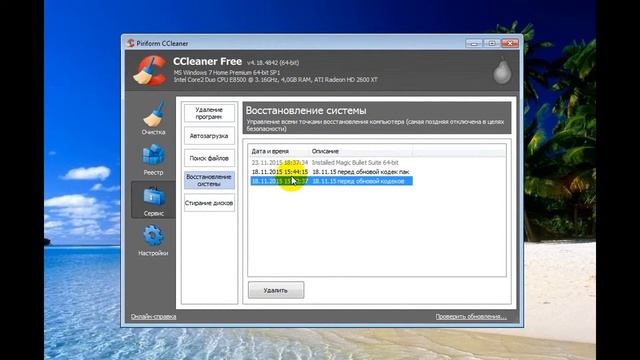This screenshot has height=360, width=640.
Task: Click the 18.11.2015 15:44:15 date cell
Action: point(280,172)
